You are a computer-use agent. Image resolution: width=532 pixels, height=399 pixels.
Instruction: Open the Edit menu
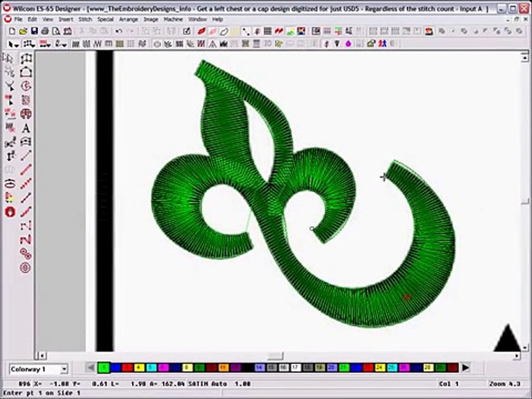(32, 19)
